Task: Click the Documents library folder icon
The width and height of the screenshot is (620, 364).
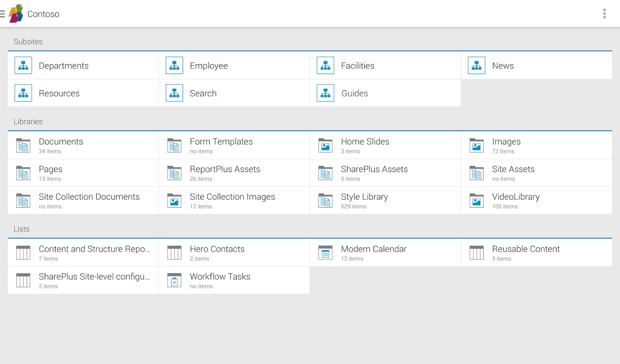Action: [x=23, y=145]
